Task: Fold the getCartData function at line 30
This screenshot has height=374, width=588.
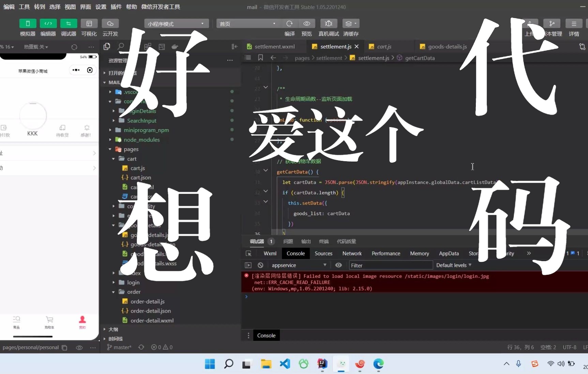Action: 266,170
